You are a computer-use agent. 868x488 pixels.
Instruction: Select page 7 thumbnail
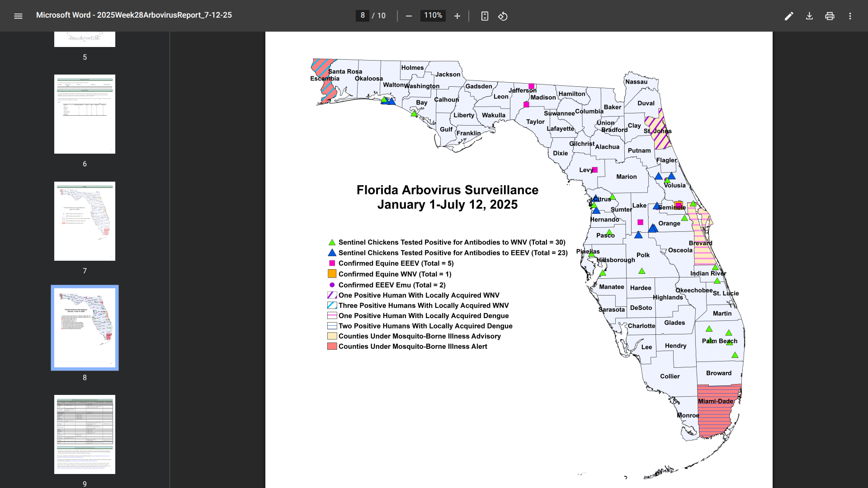(85, 221)
